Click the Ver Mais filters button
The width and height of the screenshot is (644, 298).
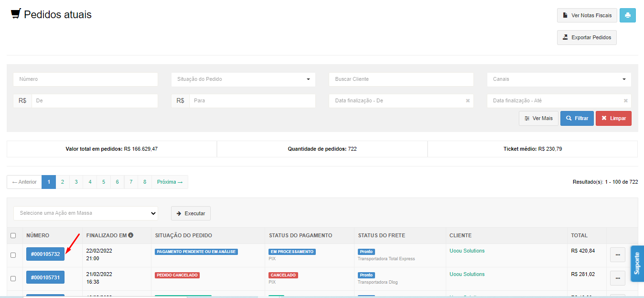coord(538,118)
